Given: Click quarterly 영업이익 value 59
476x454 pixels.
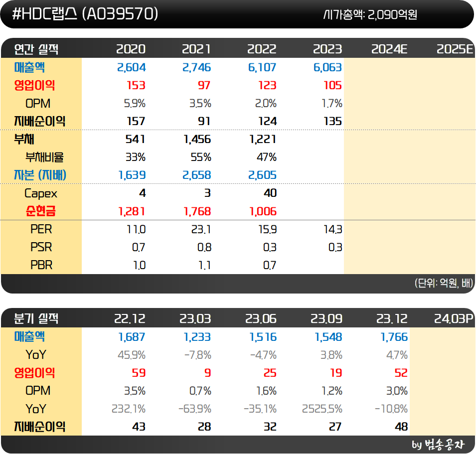Looking at the screenshot, I should 139,373.
